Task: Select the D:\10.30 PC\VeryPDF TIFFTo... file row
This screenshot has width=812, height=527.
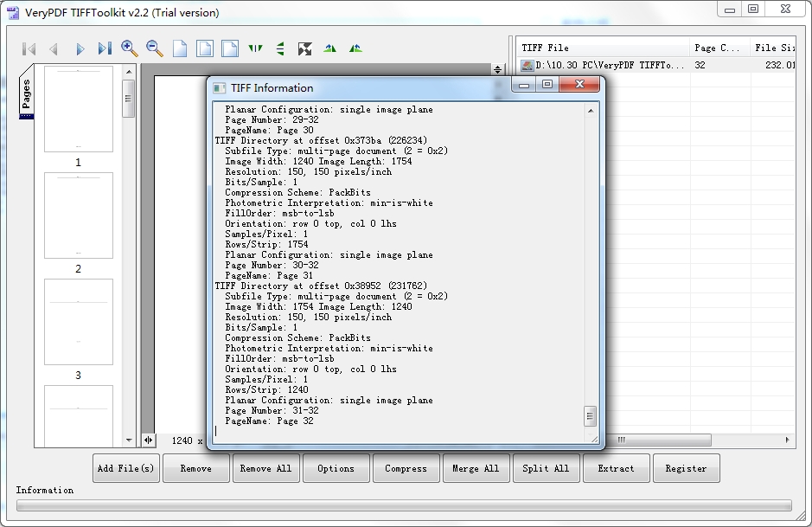Action: [655, 65]
